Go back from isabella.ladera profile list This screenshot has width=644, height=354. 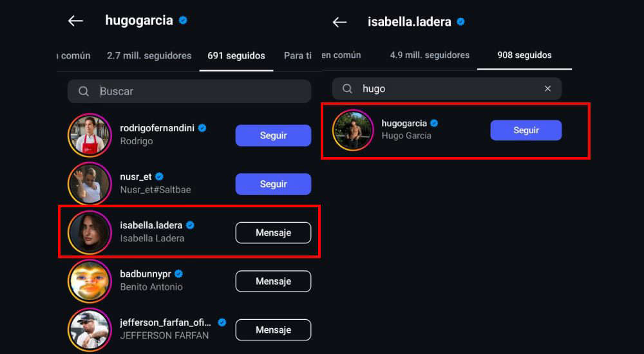click(x=339, y=22)
